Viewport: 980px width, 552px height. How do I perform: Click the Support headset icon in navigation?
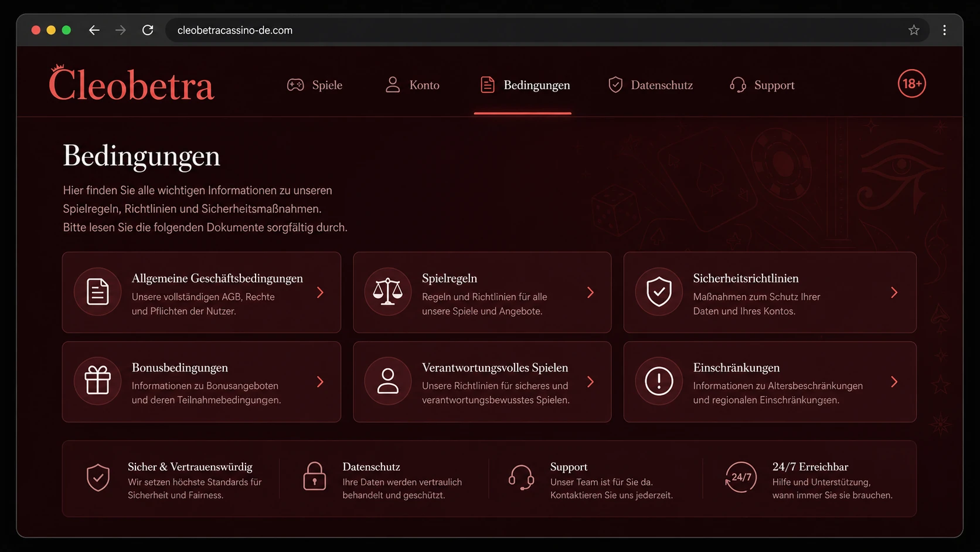pos(738,85)
